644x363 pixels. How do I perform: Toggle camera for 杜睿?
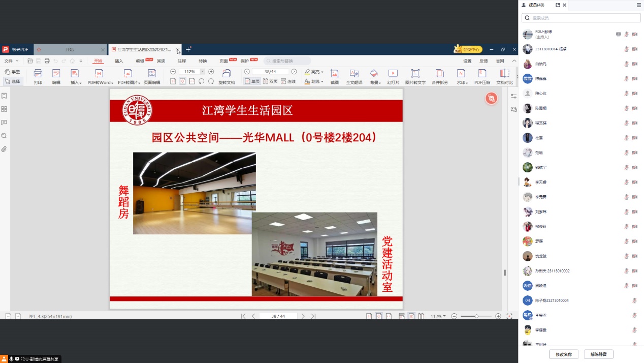[x=635, y=138]
